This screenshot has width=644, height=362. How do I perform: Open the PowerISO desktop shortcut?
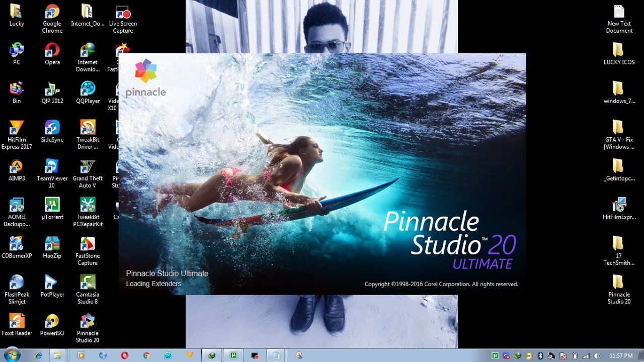pyautogui.click(x=52, y=325)
